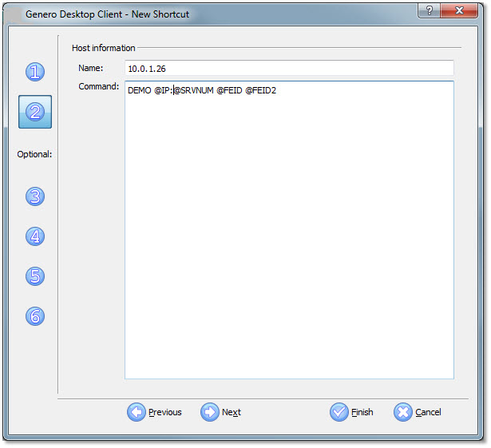Advance with the Next button

click(221, 412)
